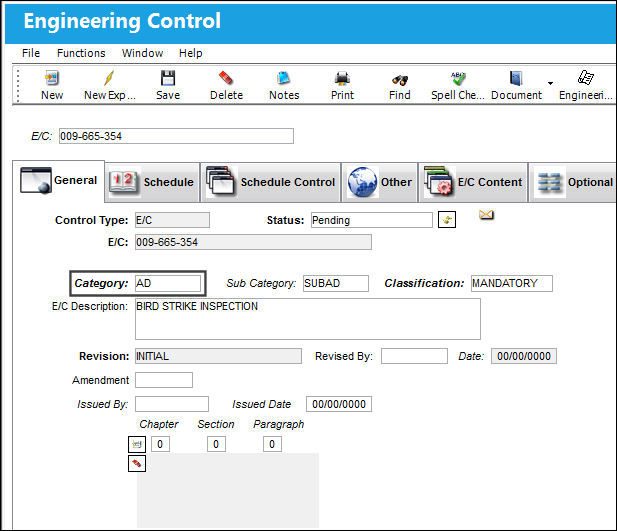Open the Document toolbar button

point(516,85)
